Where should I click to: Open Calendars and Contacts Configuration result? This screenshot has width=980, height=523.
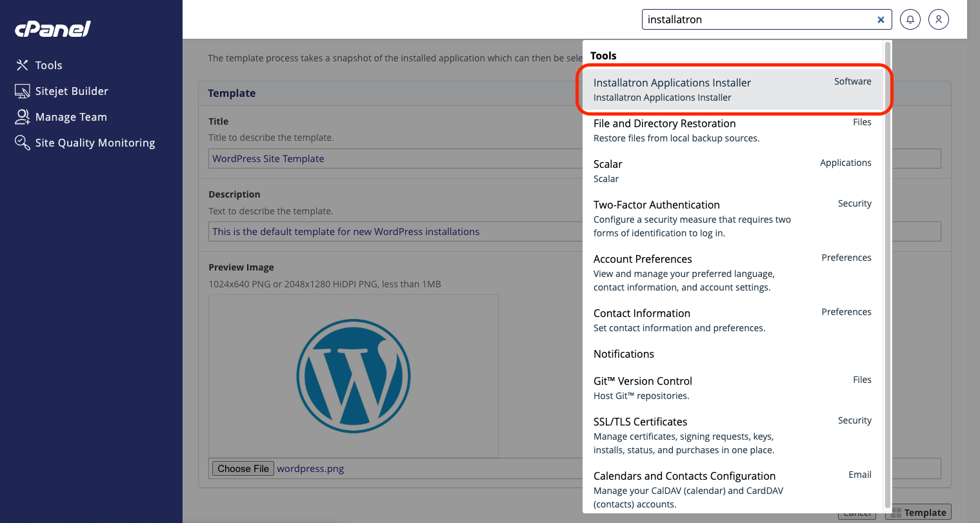click(x=733, y=489)
